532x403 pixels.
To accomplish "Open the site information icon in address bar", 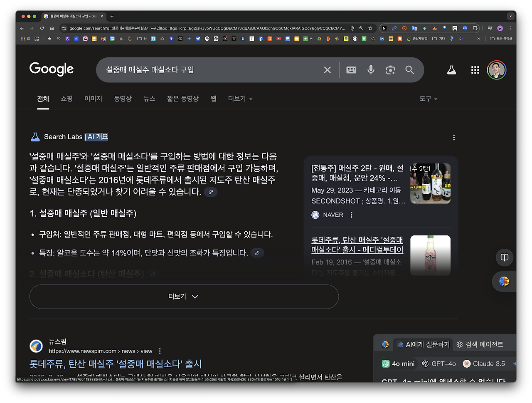I will click(64, 28).
